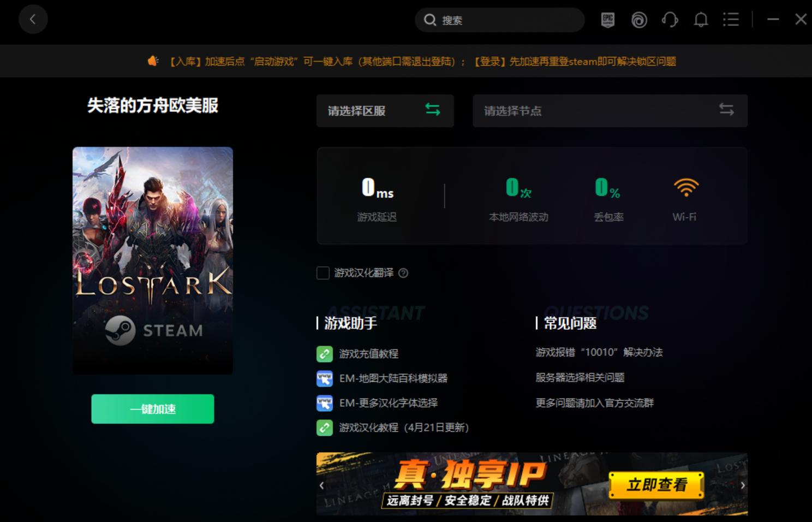Open 游戏报错 "10010" 解决办法 link

tap(599, 352)
